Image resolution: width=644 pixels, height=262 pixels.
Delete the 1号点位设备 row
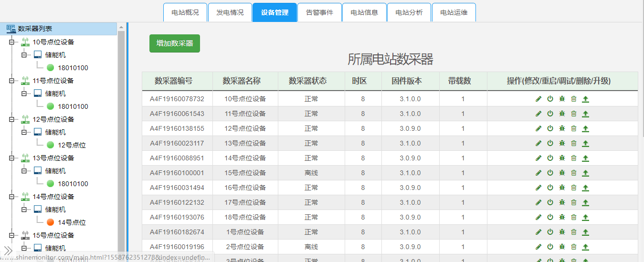pos(574,232)
